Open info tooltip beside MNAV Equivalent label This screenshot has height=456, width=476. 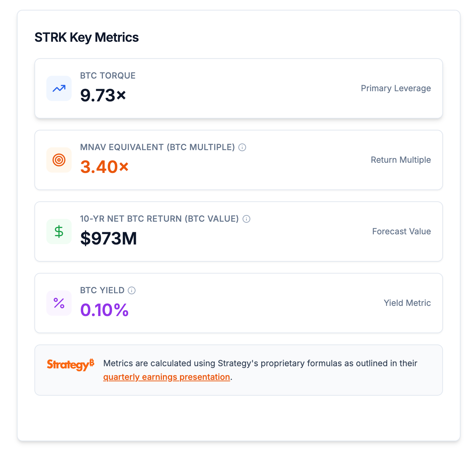pos(242,147)
